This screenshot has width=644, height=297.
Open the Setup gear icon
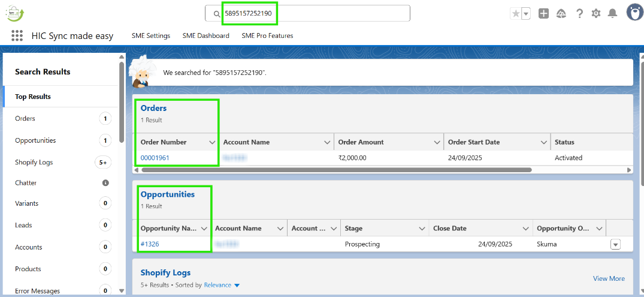click(x=595, y=14)
